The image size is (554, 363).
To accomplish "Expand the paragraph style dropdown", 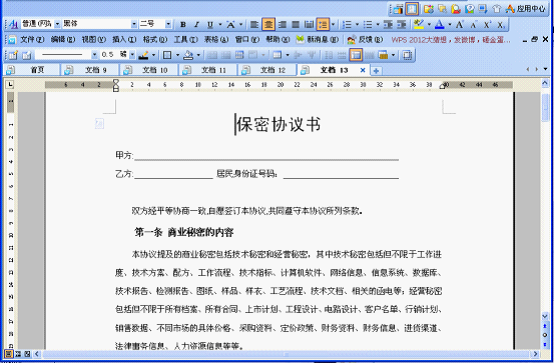I will point(57,24).
